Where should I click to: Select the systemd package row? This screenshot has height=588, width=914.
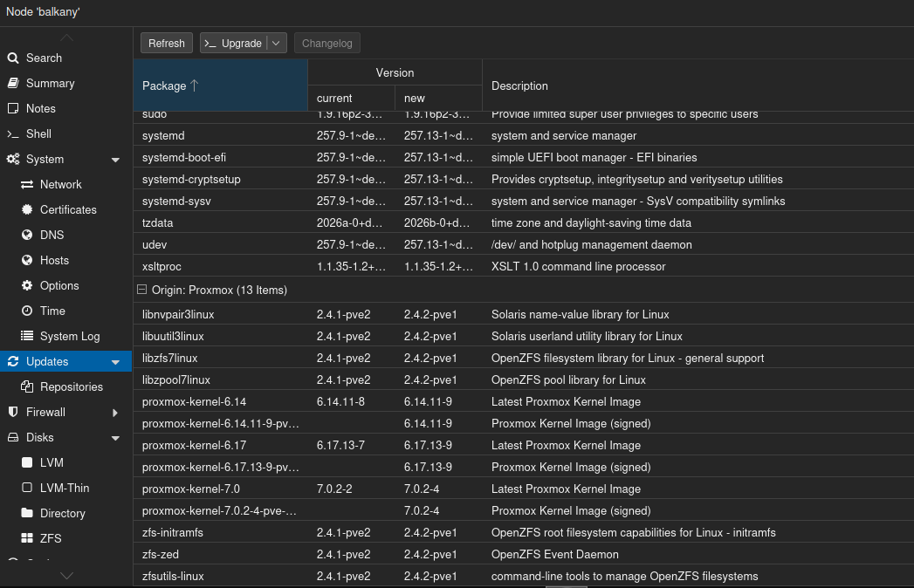pyautogui.click(x=524, y=136)
